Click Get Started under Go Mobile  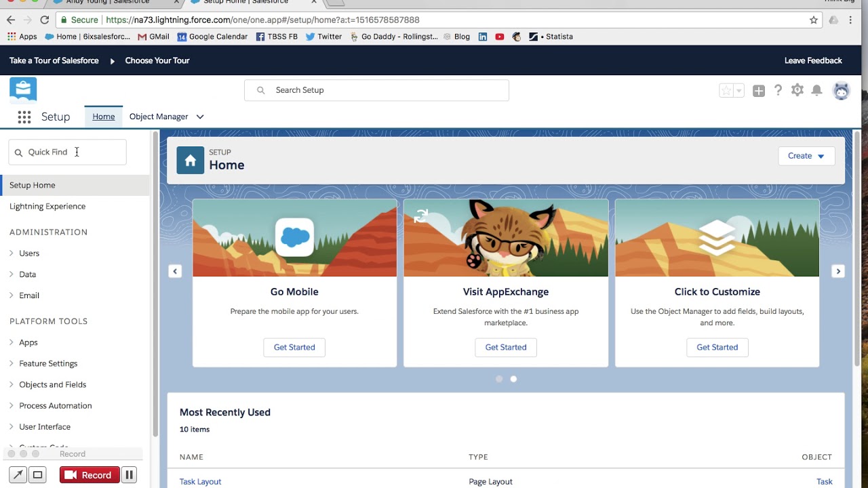coord(294,347)
